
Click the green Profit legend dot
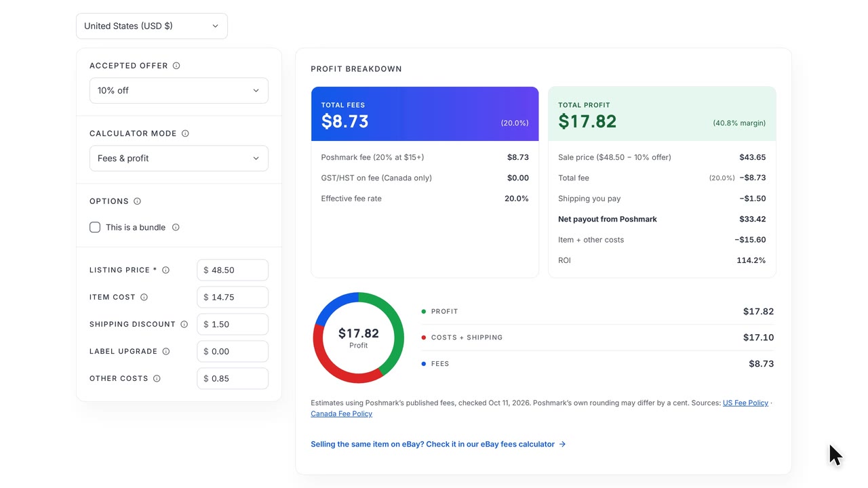click(424, 312)
